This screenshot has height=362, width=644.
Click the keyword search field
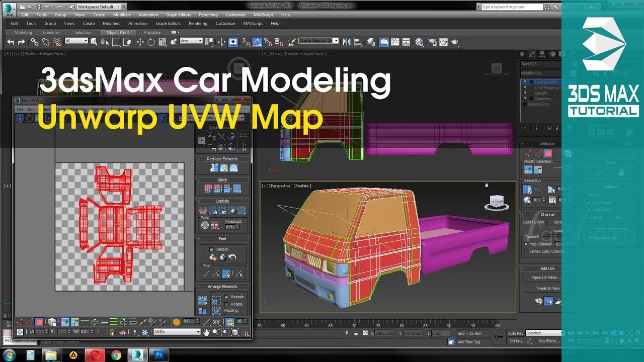point(512,7)
